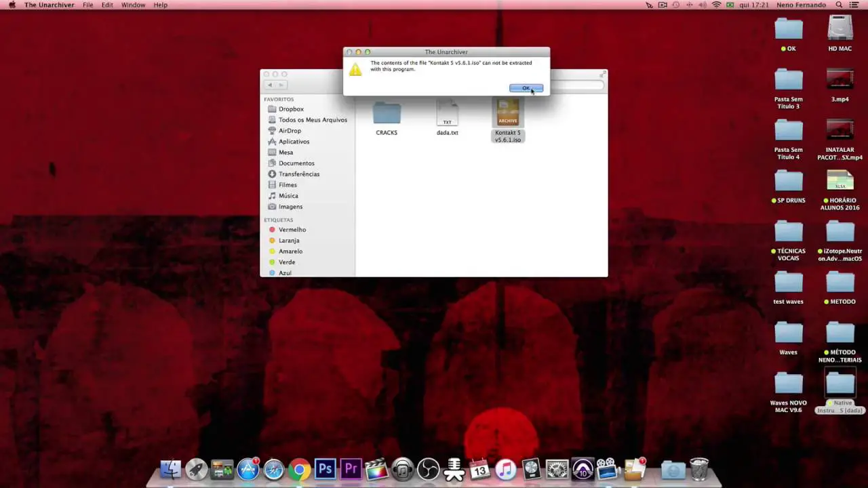Open Google Chrome from the Dock

point(299,469)
